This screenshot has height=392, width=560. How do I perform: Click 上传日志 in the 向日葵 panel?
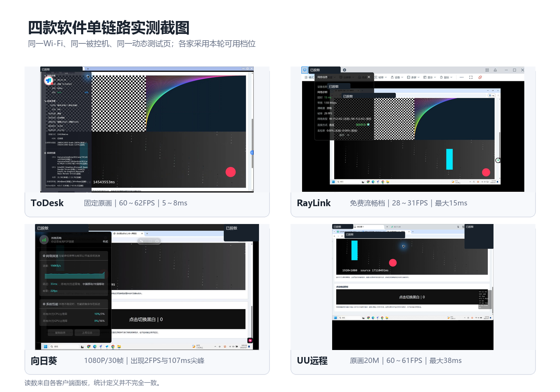point(87,332)
